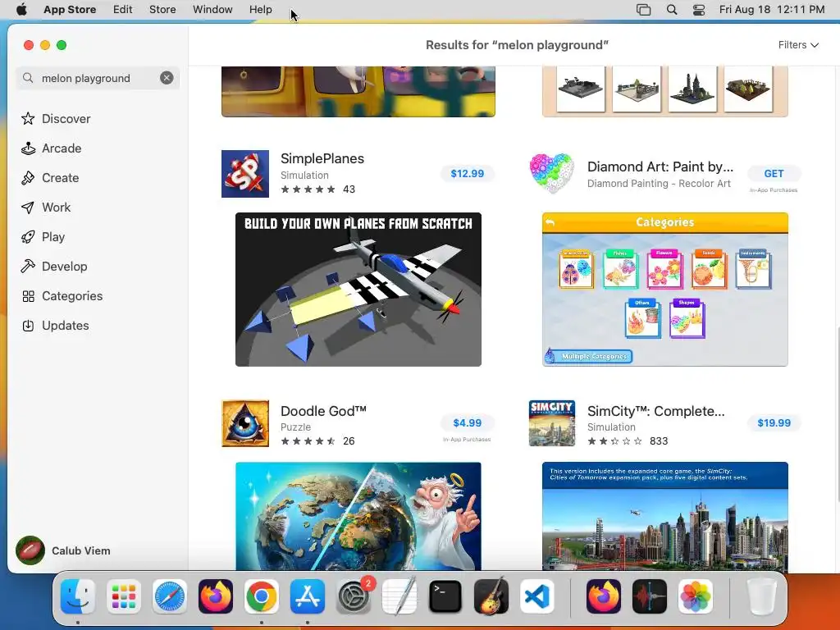
Task: Click GET for Diamond Art
Action: click(x=774, y=174)
